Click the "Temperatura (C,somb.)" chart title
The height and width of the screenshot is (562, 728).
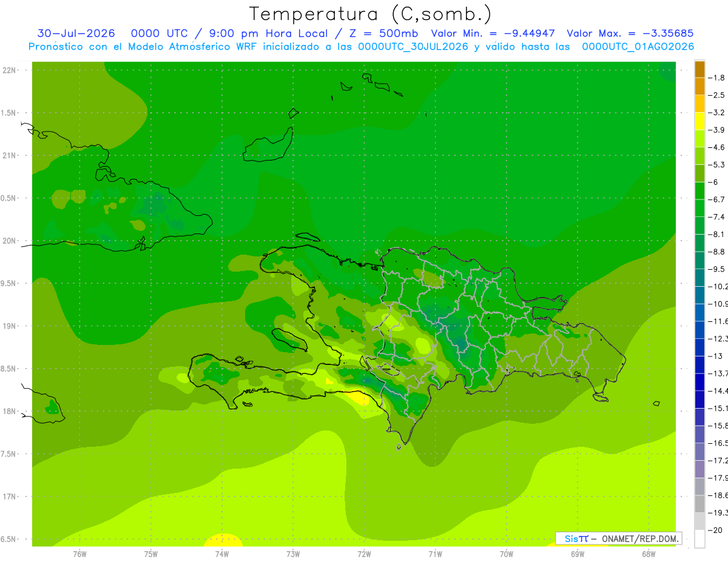click(x=371, y=15)
